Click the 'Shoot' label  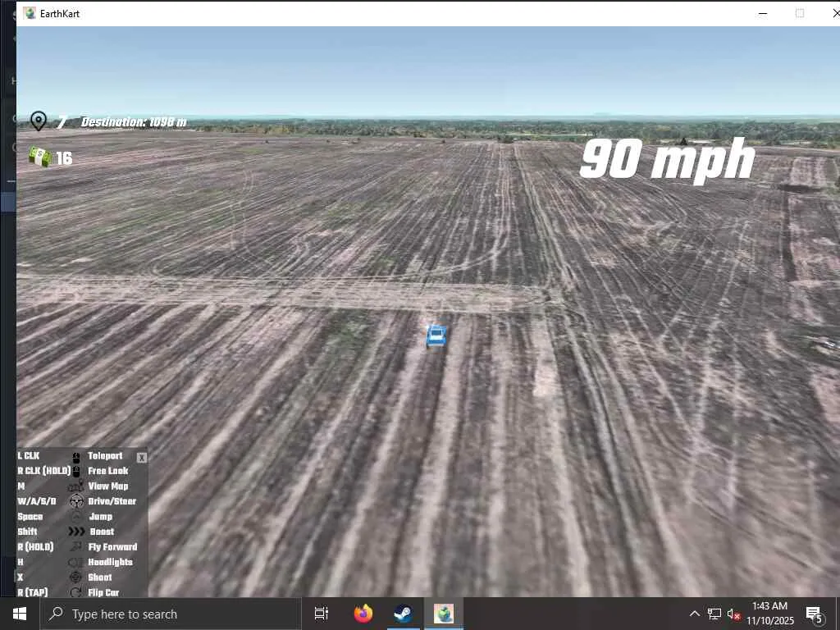click(99, 577)
